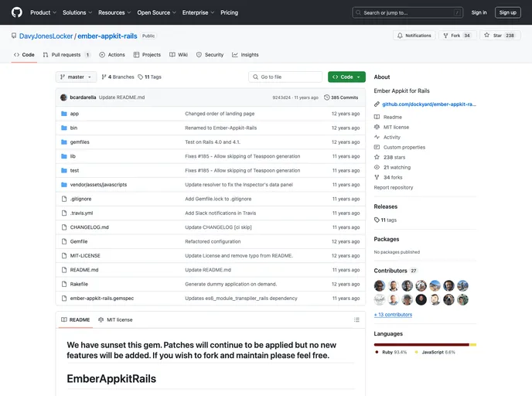Click the Sign up button

tap(507, 12)
